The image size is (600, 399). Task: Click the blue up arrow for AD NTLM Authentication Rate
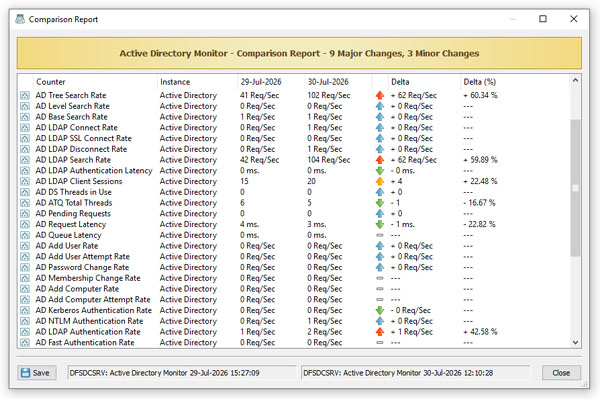pyautogui.click(x=380, y=321)
